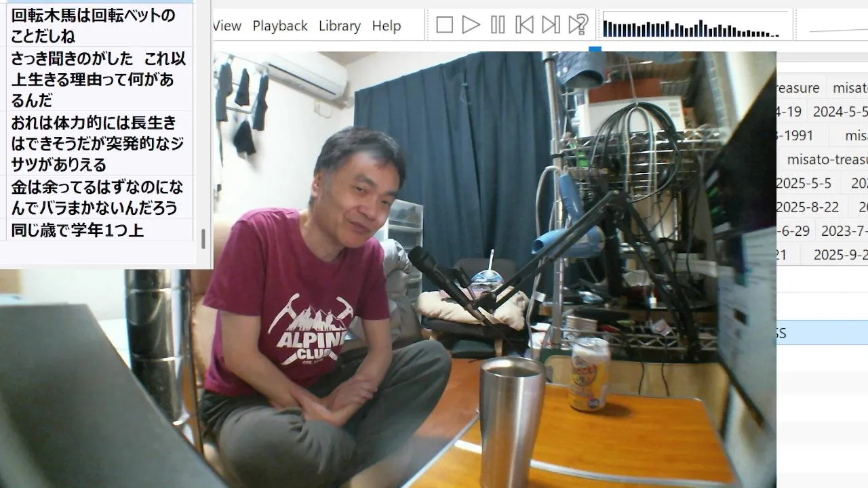The image size is (868, 488).
Task: Click the blue seekbar position marker
Action: tap(595, 49)
